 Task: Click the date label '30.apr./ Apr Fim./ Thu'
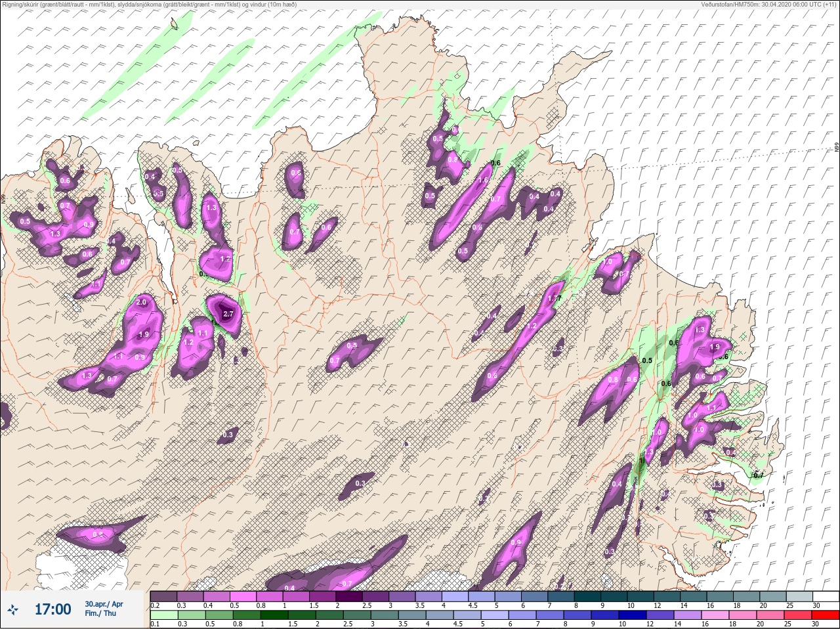pos(104,609)
